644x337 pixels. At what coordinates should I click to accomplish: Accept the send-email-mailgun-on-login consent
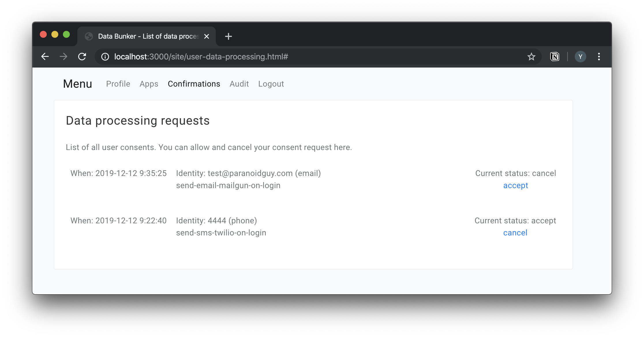[515, 186]
